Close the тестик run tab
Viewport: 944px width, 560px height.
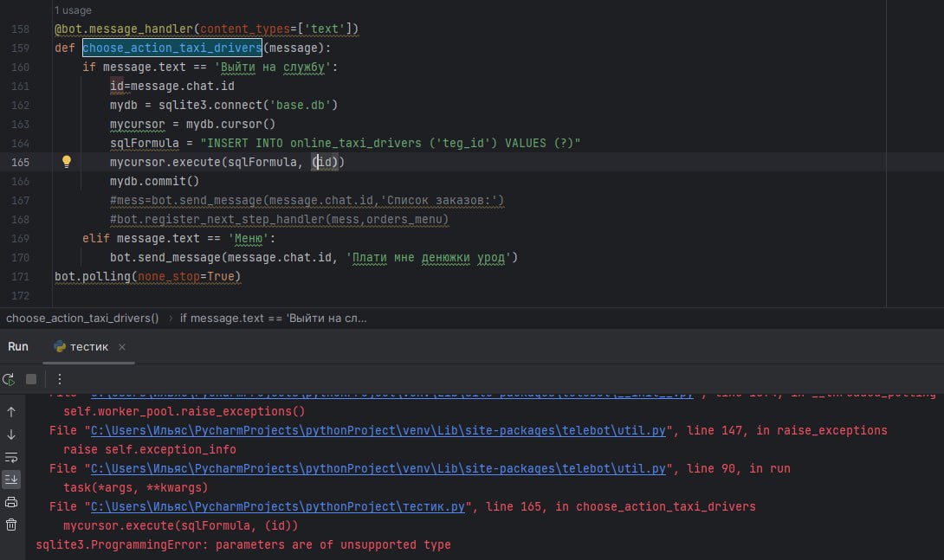tap(122, 347)
